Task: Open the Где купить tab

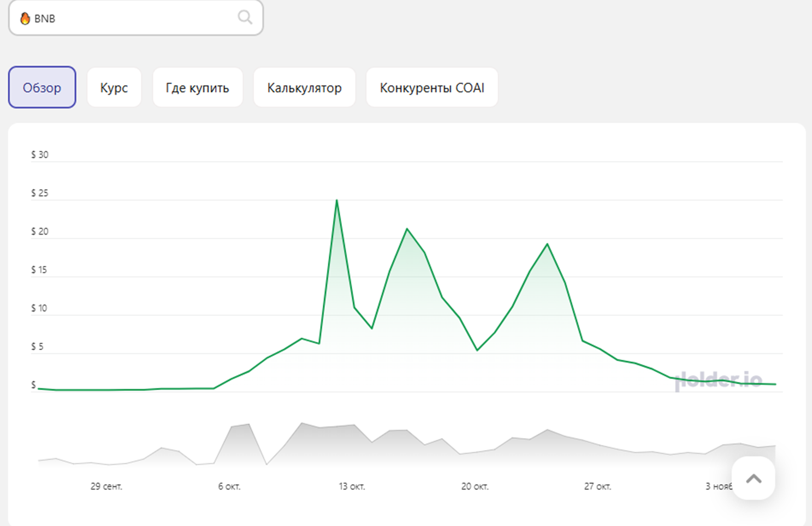Action: (198, 87)
